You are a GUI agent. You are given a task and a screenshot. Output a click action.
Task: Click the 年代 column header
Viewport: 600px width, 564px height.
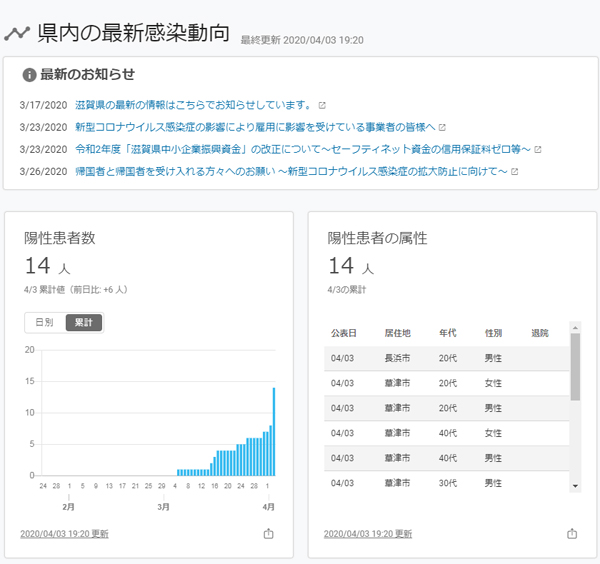[x=447, y=333]
